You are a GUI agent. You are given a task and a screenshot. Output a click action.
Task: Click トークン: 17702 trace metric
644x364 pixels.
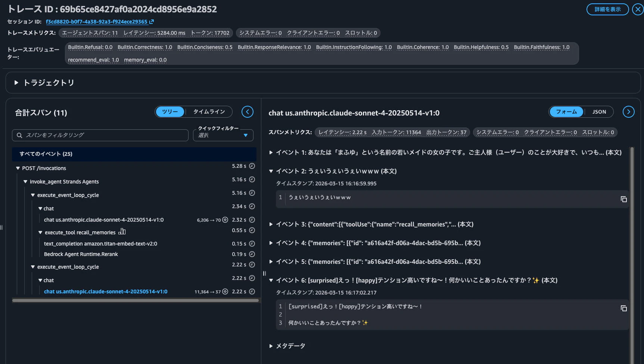click(210, 33)
